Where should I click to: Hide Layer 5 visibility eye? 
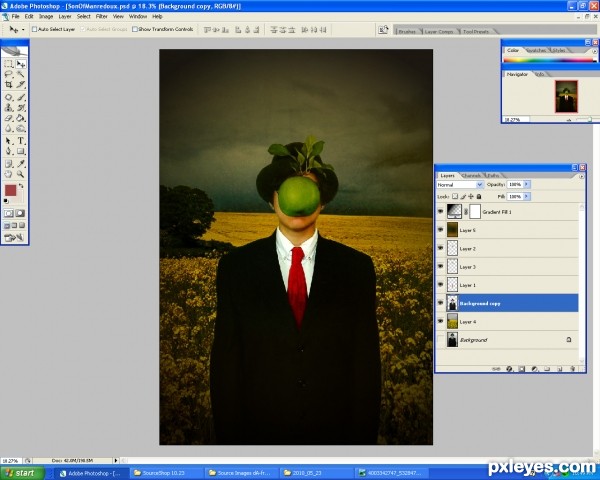440,230
